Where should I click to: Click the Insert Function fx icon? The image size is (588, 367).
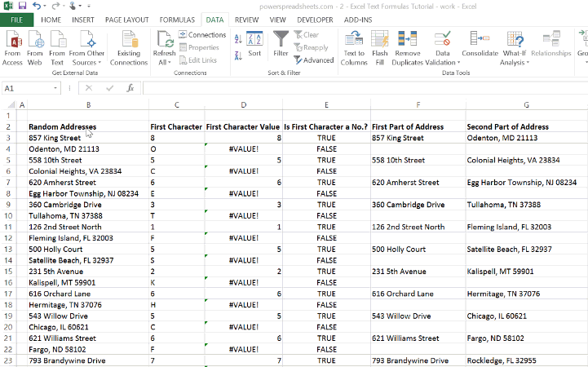[x=130, y=88]
